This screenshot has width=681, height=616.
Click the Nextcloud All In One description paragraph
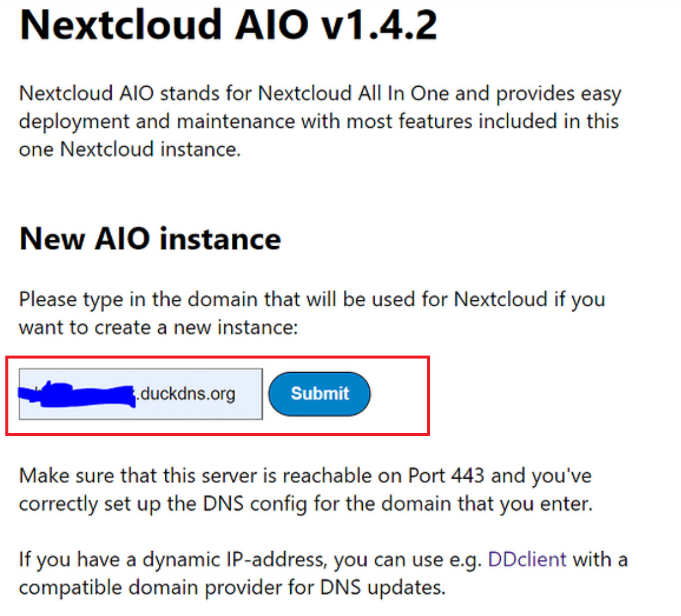(319, 121)
